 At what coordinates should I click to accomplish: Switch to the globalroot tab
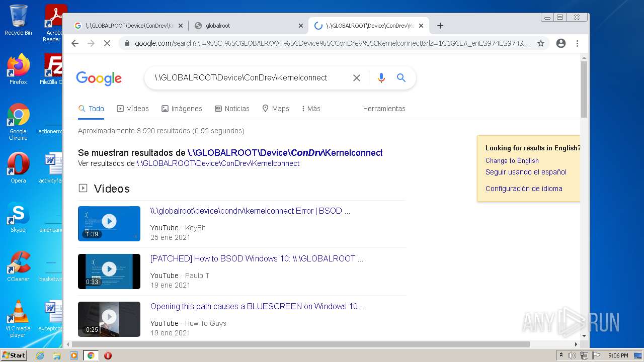249,26
